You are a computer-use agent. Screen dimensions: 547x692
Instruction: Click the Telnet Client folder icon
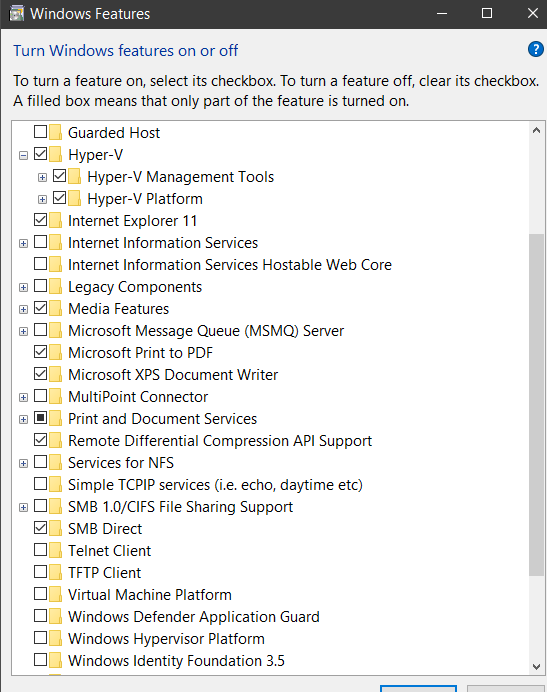click(55, 550)
